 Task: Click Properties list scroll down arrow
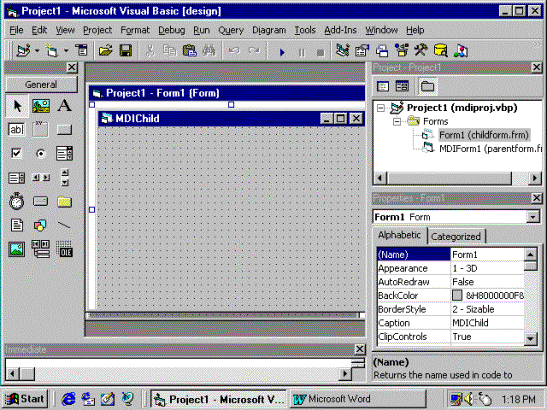(x=530, y=338)
